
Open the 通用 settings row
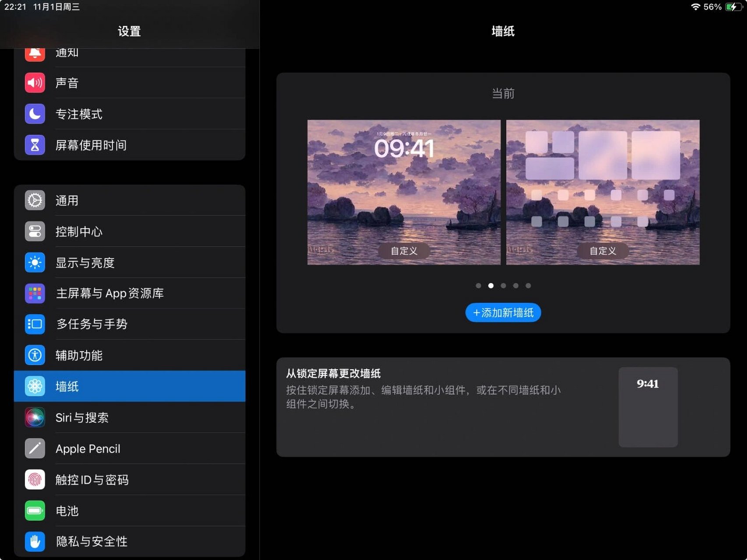point(130,200)
